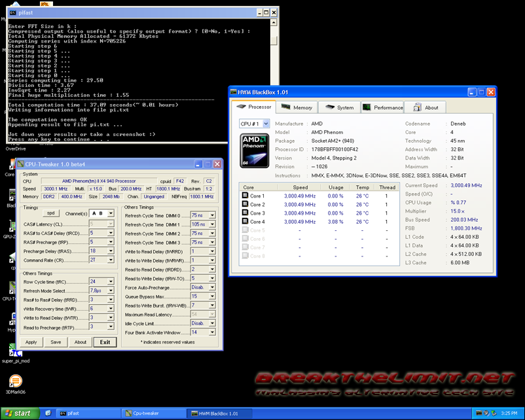Image resolution: width=525 pixels, height=420 pixels.
Task: Click the Save button in CPU-Tweaker
Action: click(56, 342)
